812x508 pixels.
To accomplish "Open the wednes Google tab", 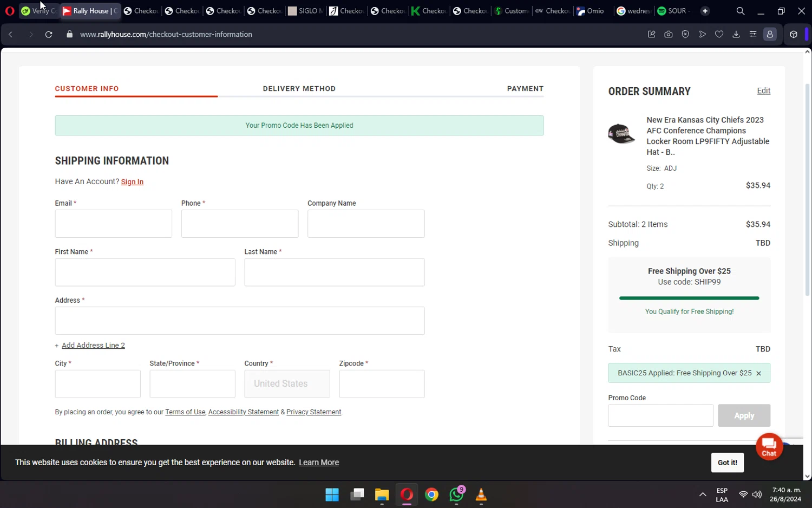I will coord(634,11).
